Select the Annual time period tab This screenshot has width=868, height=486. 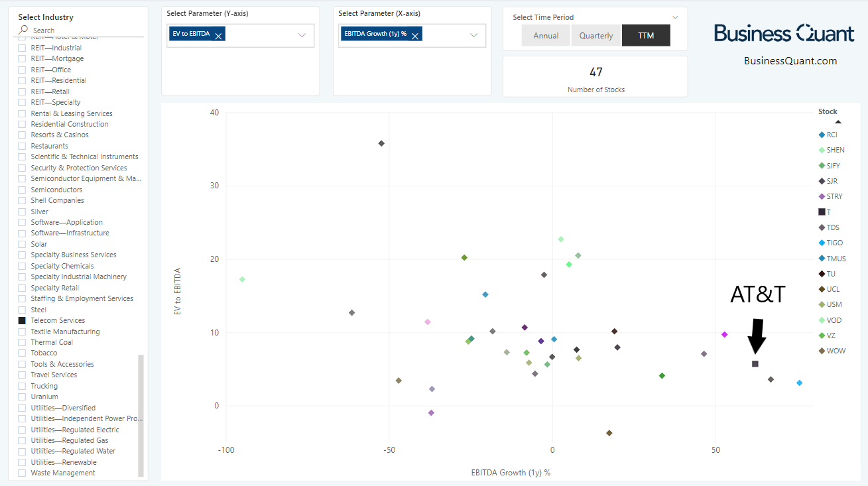[x=546, y=36]
